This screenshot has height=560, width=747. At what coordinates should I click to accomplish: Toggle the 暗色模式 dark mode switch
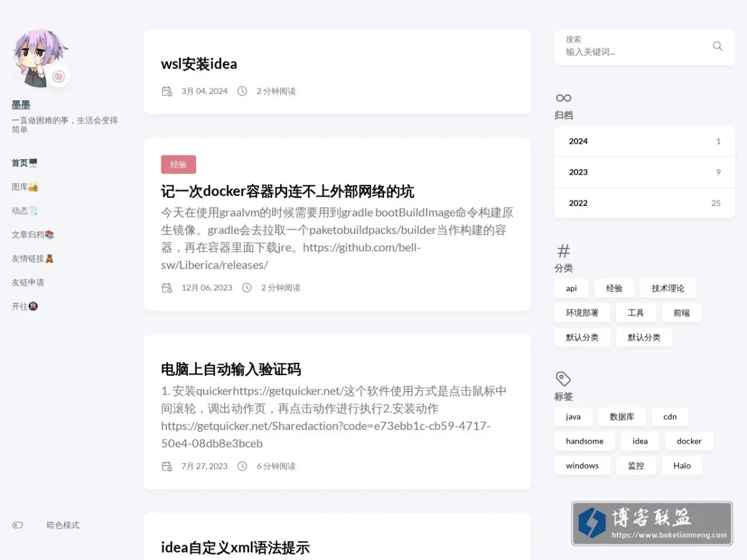coord(17,525)
